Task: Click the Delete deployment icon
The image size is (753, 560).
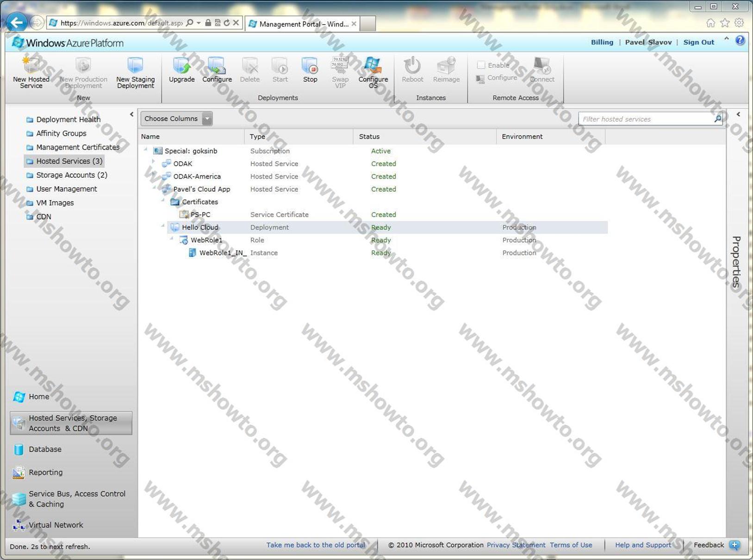Action: (249, 65)
